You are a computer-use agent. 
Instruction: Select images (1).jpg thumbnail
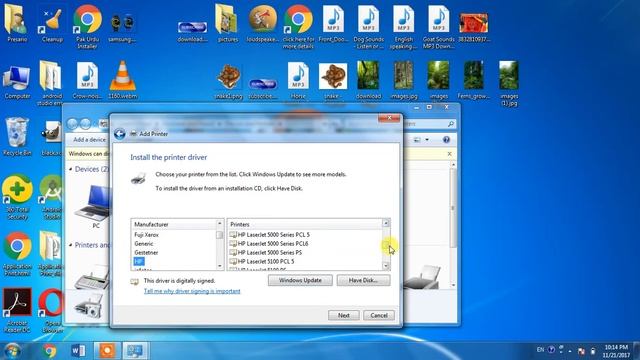pyautogui.click(x=509, y=84)
